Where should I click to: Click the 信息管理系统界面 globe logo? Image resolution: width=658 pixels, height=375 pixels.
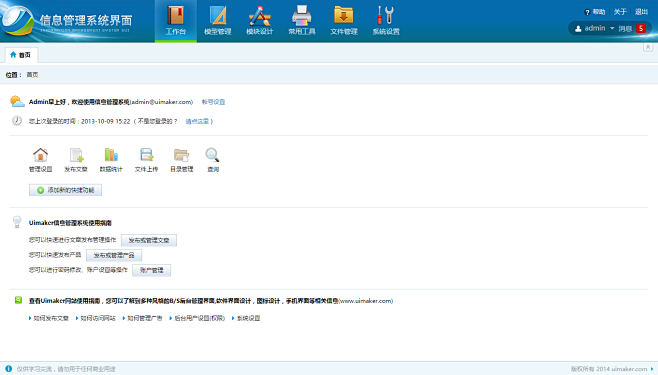point(18,21)
